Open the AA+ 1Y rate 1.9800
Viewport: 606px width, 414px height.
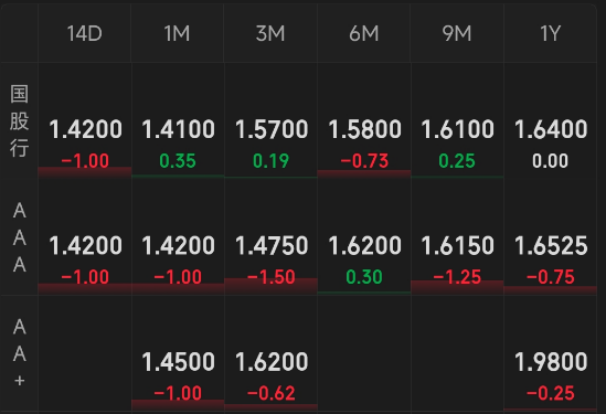click(551, 362)
